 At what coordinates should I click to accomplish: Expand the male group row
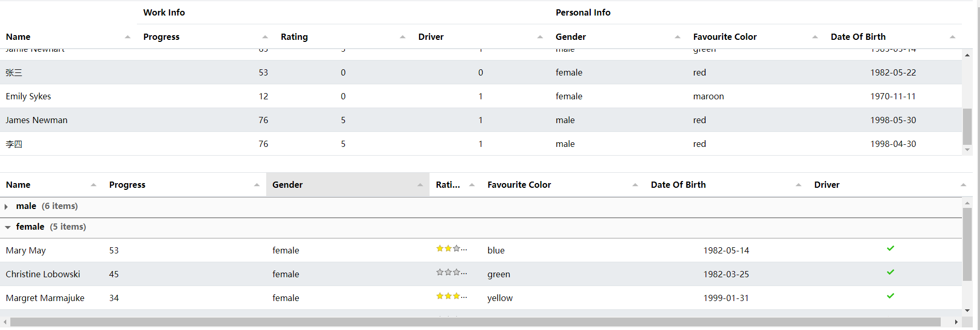point(6,207)
